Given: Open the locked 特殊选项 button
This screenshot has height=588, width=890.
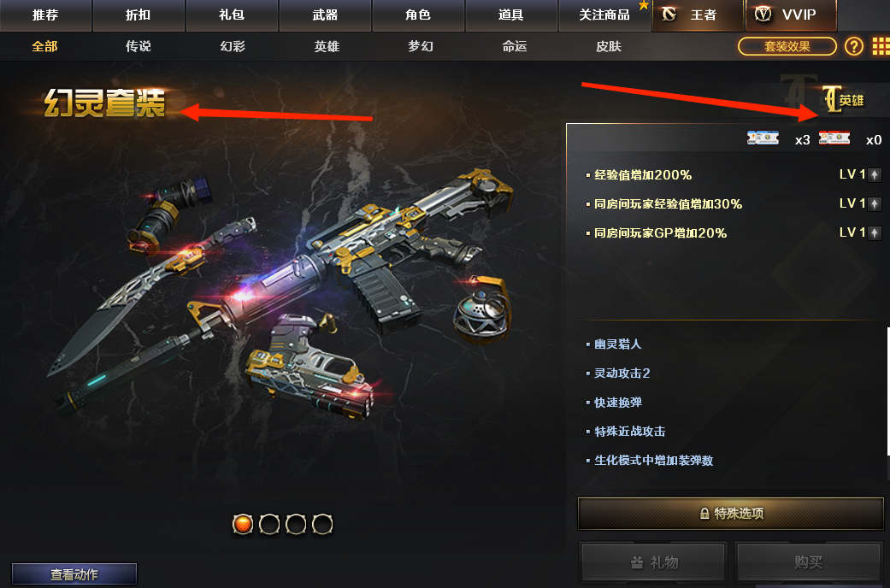Looking at the screenshot, I should pos(731,514).
